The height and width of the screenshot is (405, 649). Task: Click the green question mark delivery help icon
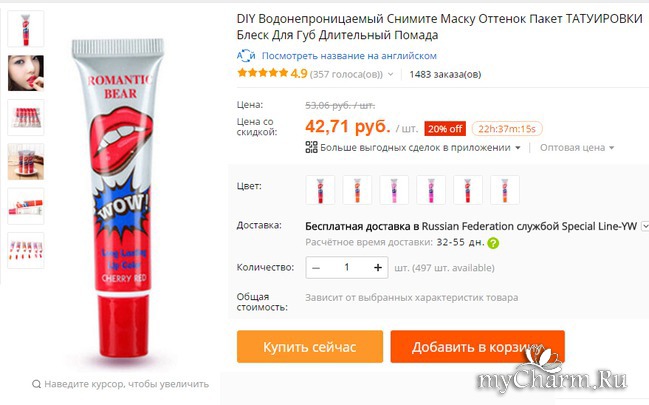[x=493, y=243]
